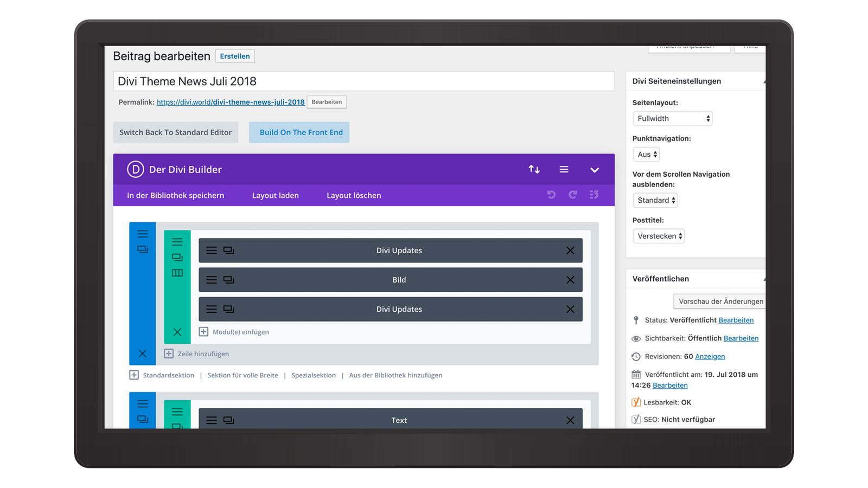Open navigation hiding Standard dropdown
This screenshot has height=488, width=868.
655,200
